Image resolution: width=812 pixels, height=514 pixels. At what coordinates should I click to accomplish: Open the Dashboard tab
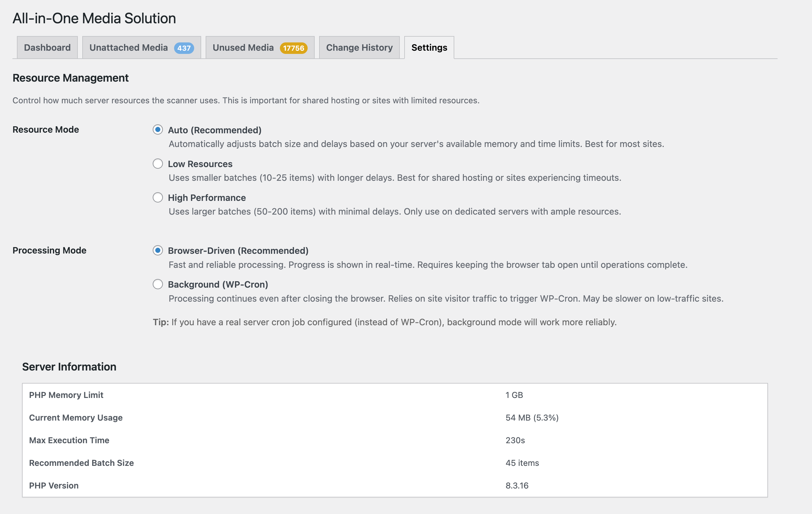pyautogui.click(x=47, y=48)
